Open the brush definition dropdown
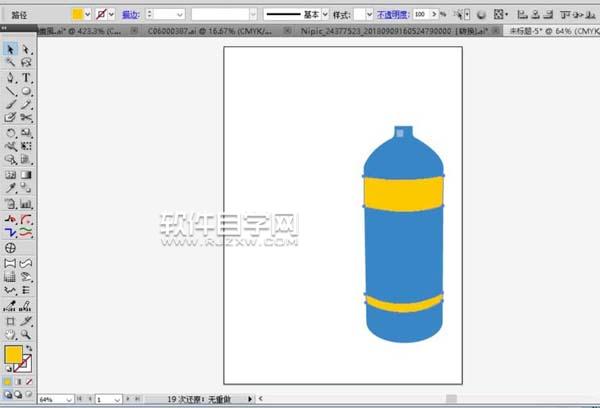Screen dimensions: 600x408 click(x=253, y=15)
